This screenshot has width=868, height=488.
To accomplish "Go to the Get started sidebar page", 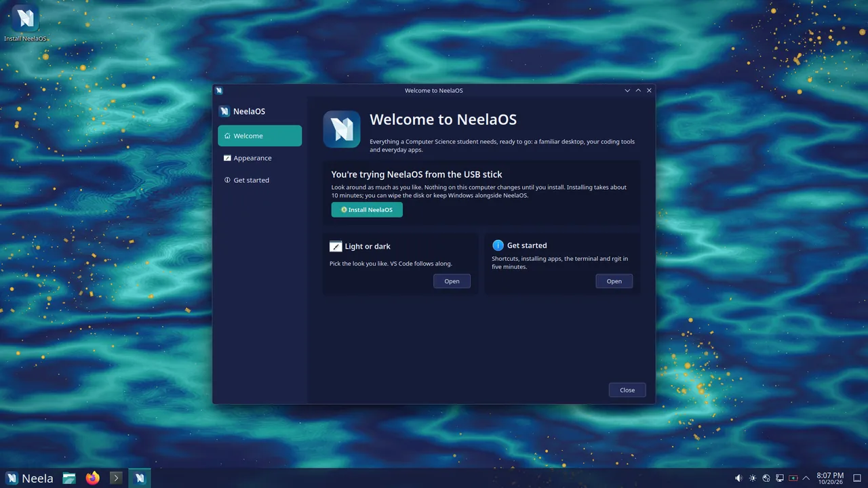I will (260, 180).
